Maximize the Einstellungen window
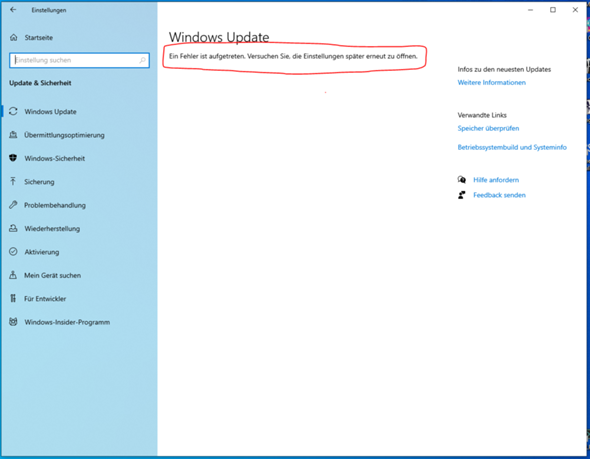Screen dimensions: 590x459 coord(553,10)
